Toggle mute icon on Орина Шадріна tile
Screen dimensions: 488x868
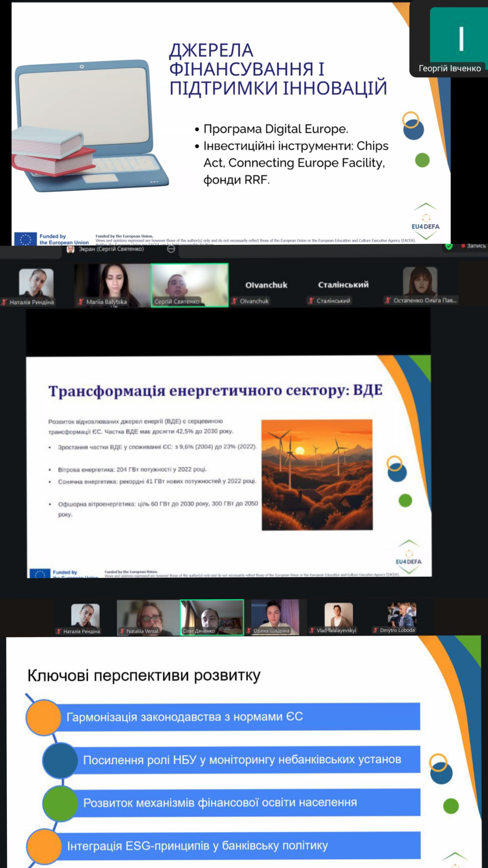pos(249,630)
